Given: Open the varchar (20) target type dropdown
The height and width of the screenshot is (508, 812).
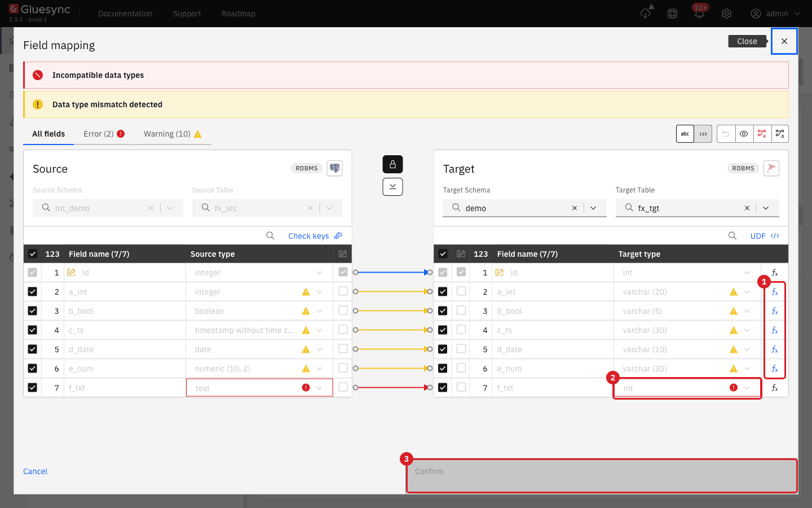Looking at the screenshot, I should [x=747, y=292].
